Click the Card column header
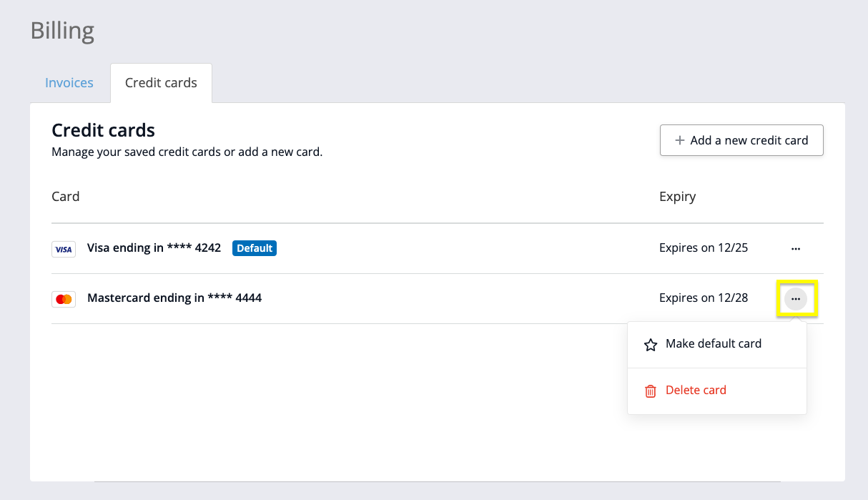The image size is (868, 500). tap(66, 197)
